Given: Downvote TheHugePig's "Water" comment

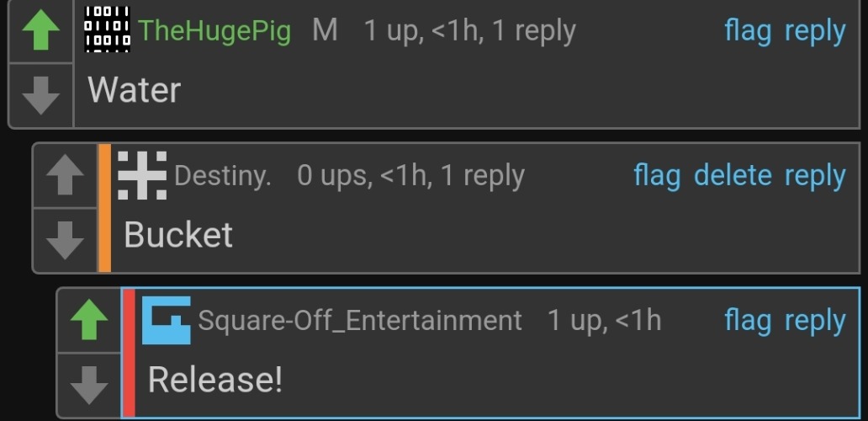Looking at the screenshot, I should [x=41, y=95].
